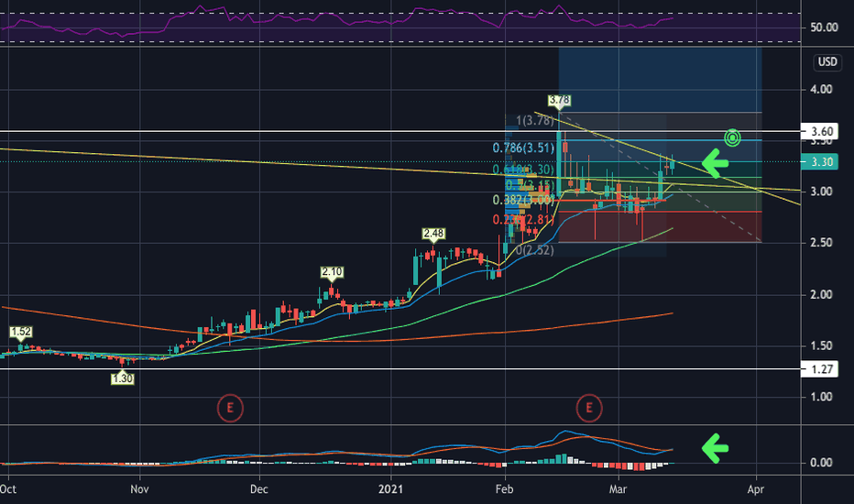Image resolution: width=854 pixels, height=504 pixels.
Task: Select the 0.236(2.81) Fibonacci level label
Action: click(x=523, y=220)
